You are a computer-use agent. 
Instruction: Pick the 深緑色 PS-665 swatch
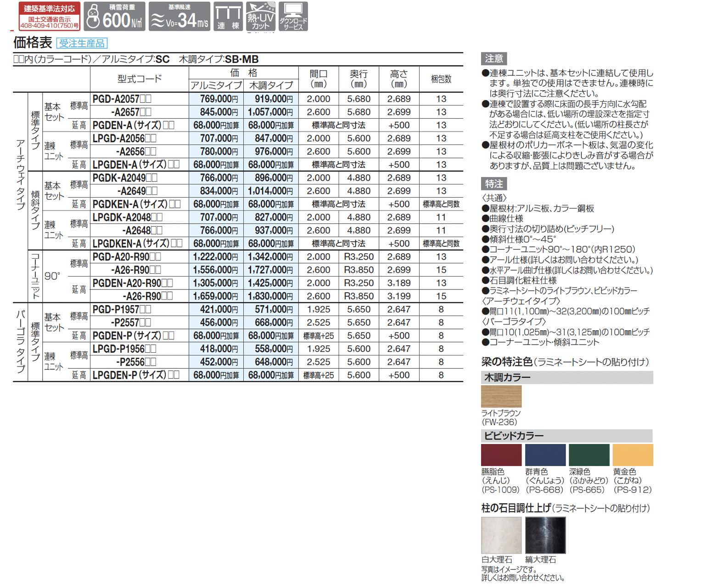click(589, 455)
